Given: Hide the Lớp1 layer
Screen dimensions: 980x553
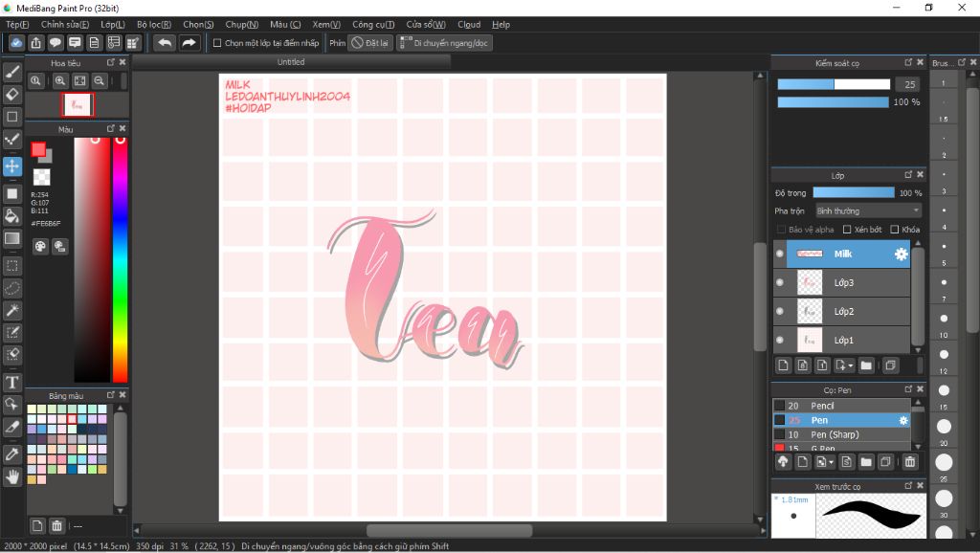Looking at the screenshot, I should 779,340.
